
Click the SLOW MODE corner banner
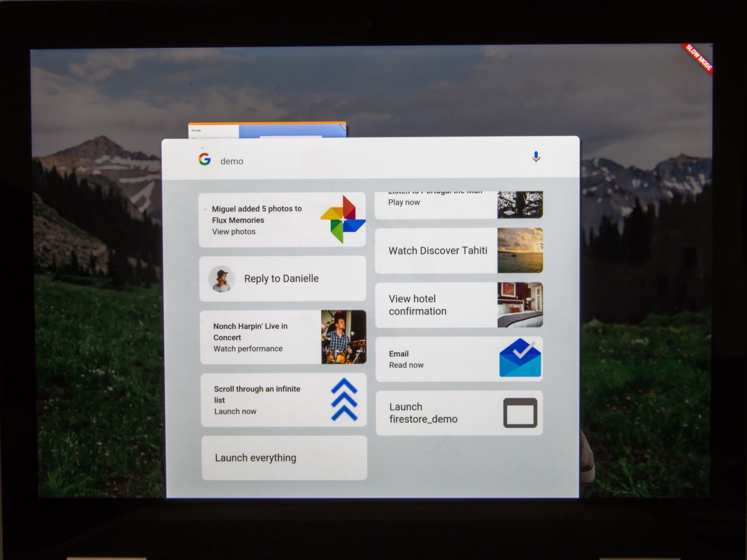pyautogui.click(x=699, y=58)
